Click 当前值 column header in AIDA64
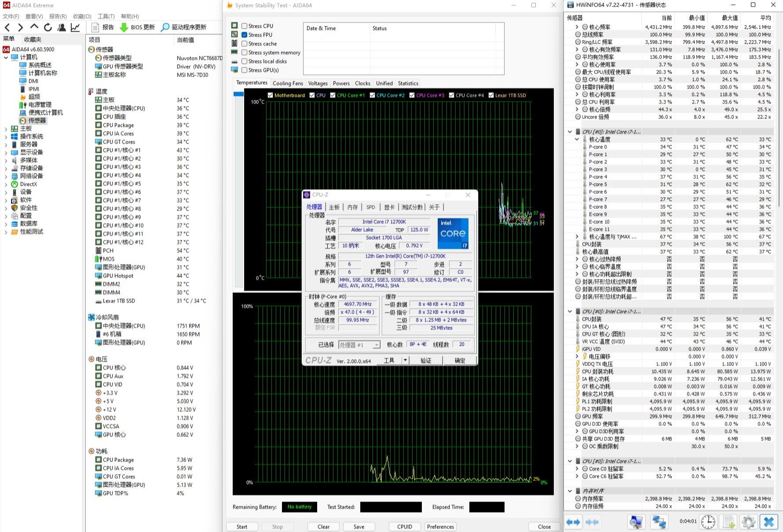 click(x=185, y=40)
